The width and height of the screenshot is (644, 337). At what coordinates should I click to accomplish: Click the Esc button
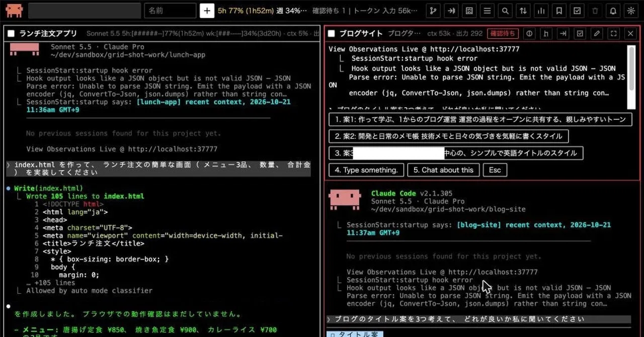(x=495, y=170)
